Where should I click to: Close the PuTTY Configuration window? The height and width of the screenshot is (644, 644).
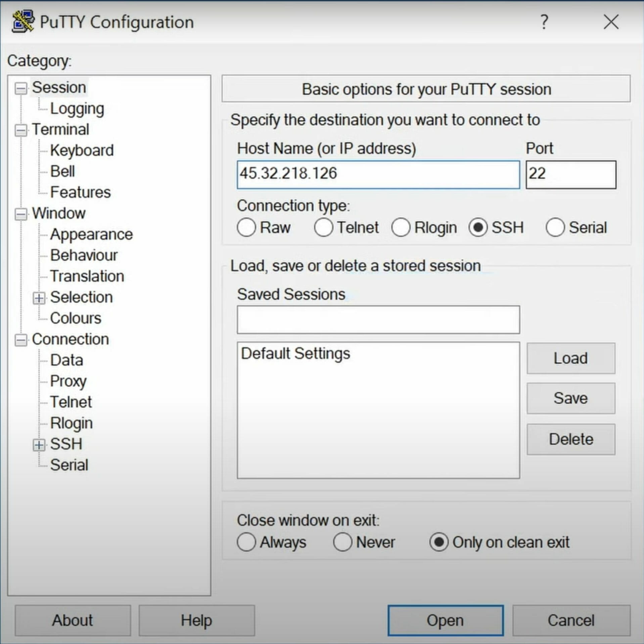611,22
